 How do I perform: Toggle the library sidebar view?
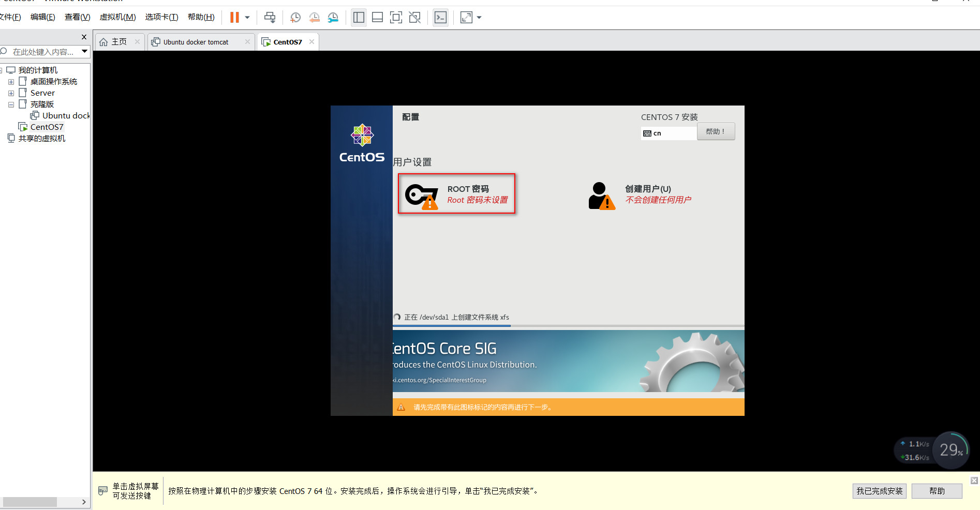359,18
